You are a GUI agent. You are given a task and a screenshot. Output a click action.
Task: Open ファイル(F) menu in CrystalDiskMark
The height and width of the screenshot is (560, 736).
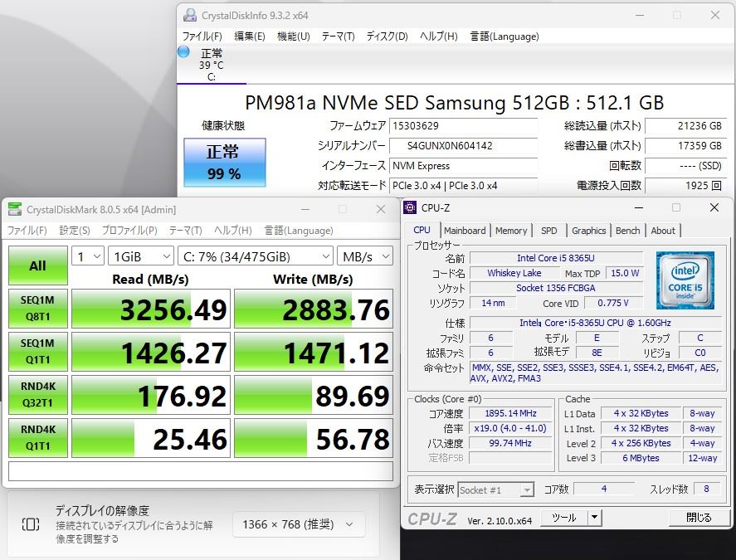pos(27,231)
